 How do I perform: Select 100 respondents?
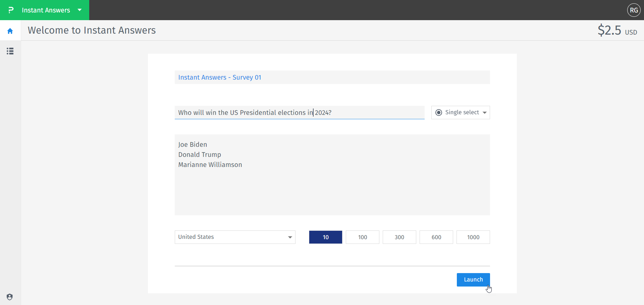tap(362, 237)
